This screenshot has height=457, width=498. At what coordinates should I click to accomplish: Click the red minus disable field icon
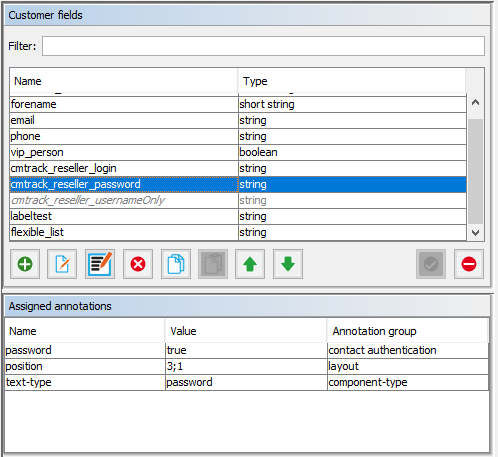(469, 264)
